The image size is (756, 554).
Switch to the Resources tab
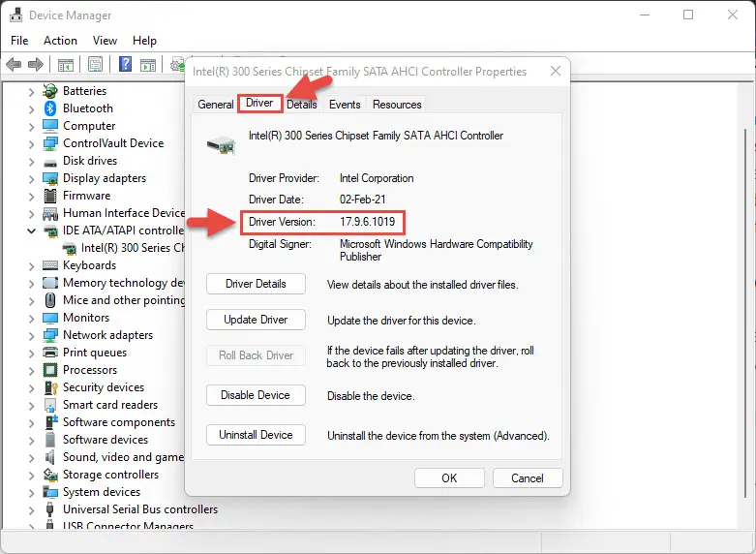tap(397, 105)
